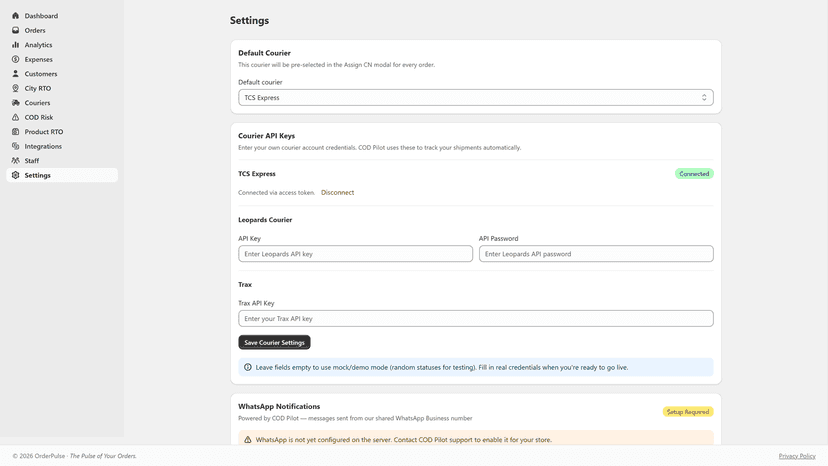Click the 'Trax API Key' field label
This screenshot has width=828, height=466.
256,303
